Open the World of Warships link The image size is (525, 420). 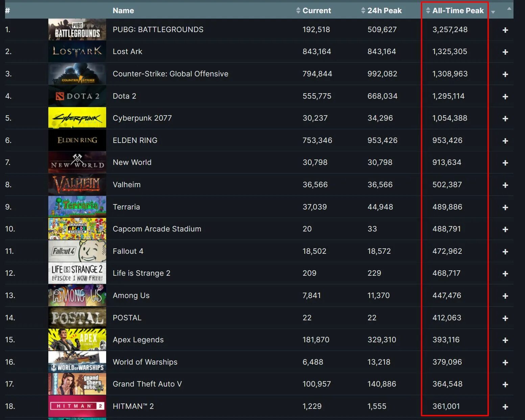pyautogui.click(x=145, y=362)
